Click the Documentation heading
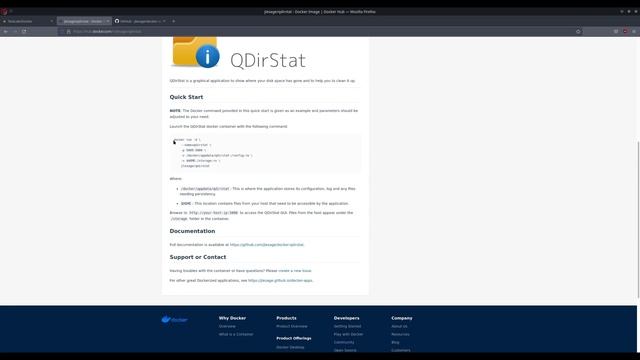 click(x=192, y=231)
